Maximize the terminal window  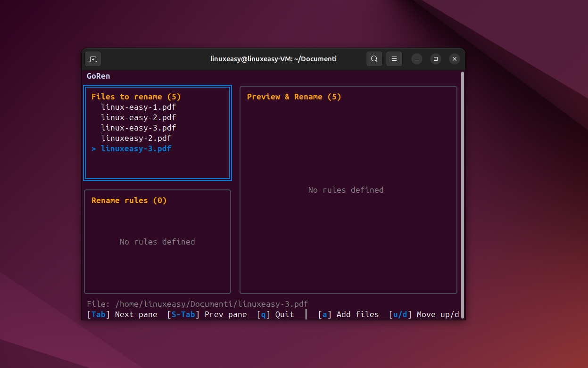435,59
